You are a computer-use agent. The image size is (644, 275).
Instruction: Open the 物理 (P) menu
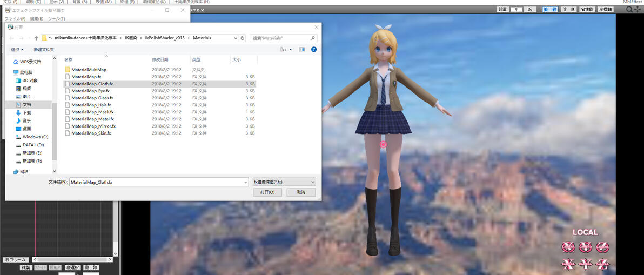[x=126, y=2]
